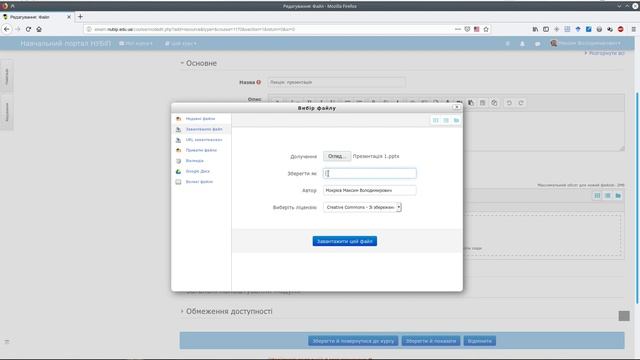640x360 pixels.
Task: Edit the Назва field
Action: [x=336, y=82]
